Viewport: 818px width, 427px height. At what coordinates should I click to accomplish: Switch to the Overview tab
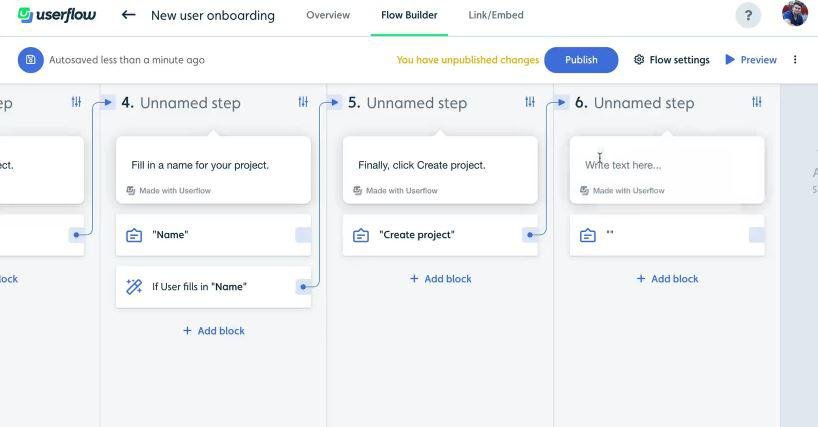point(328,15)
